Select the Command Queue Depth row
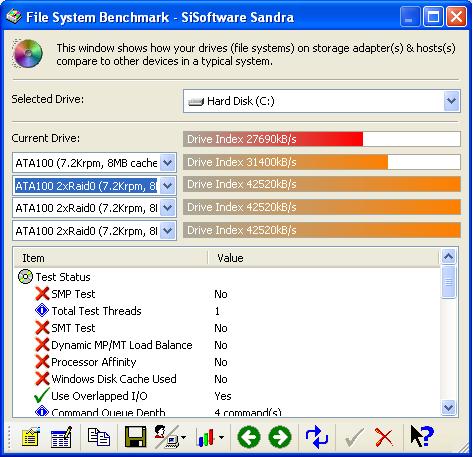The image size is (473, 457). 227,412
